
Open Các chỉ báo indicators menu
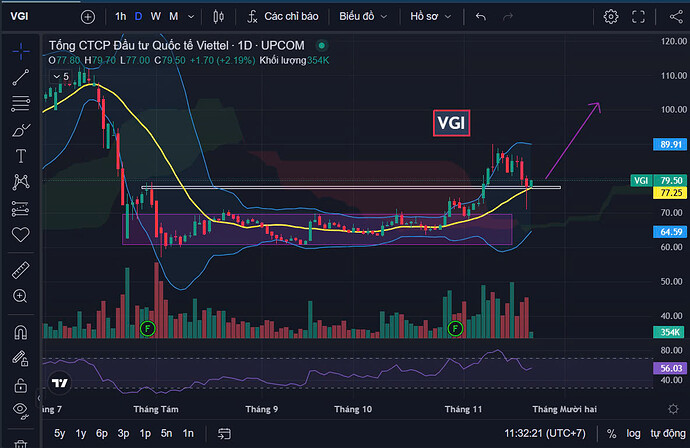point(283,17)
